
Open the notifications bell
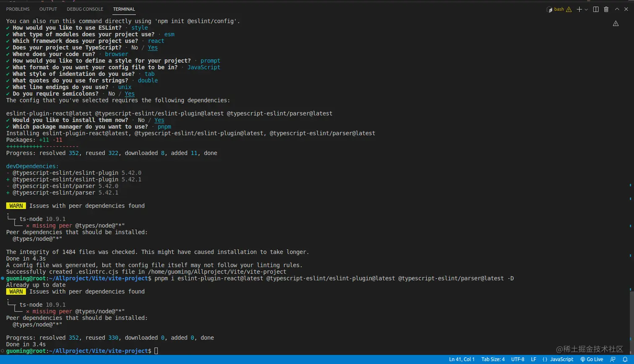click(x=625, y=359)
